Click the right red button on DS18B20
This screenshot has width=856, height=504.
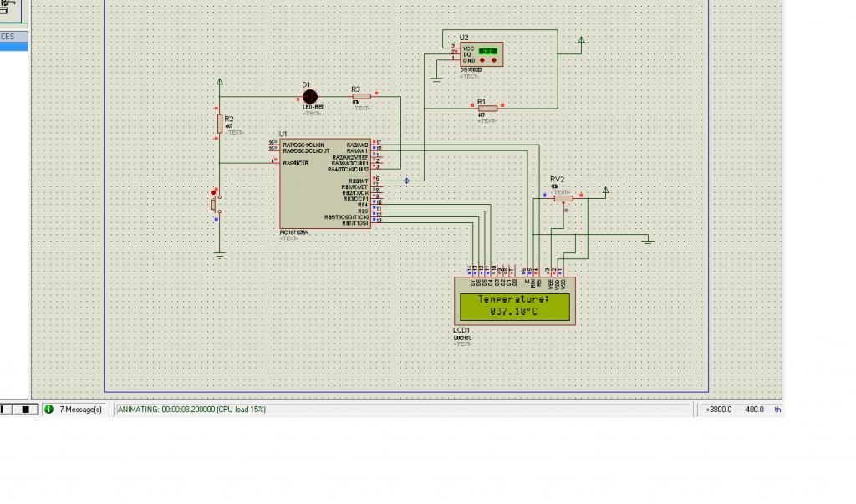coord(494,60)
